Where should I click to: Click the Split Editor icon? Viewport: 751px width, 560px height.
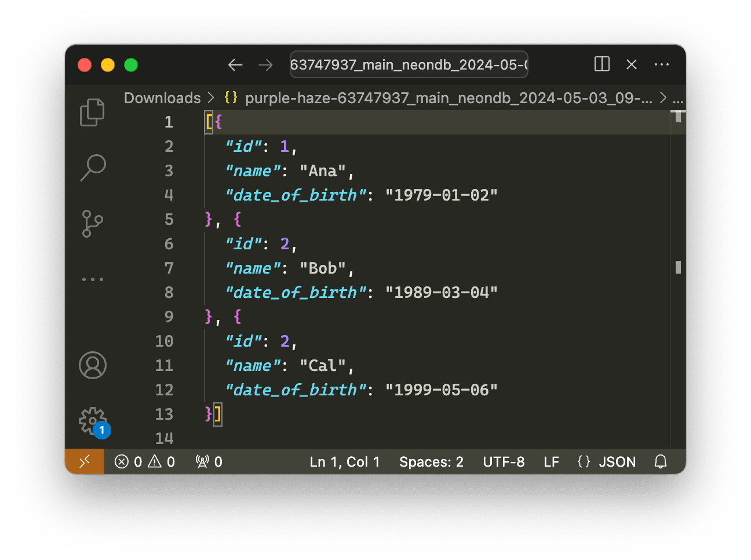tap(601, 64)
